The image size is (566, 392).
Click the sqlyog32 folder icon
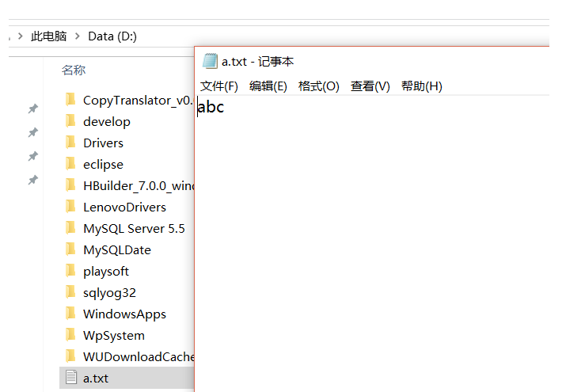70,292
